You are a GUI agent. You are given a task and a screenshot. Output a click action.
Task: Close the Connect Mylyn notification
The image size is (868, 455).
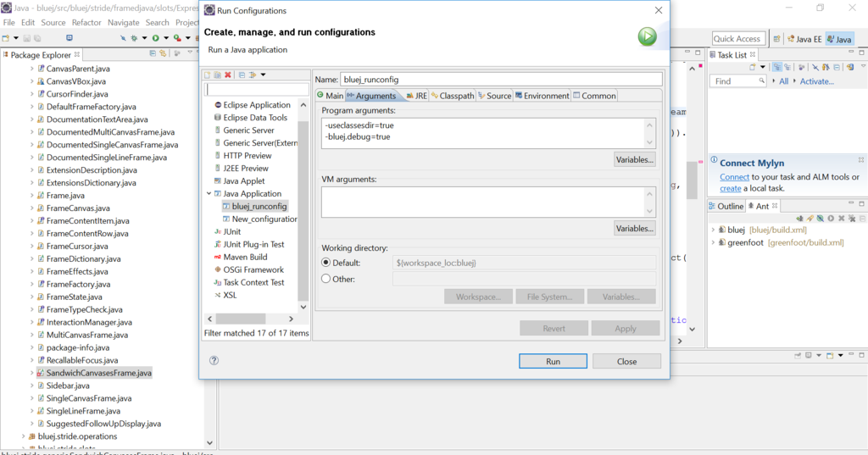coord(861,160)
